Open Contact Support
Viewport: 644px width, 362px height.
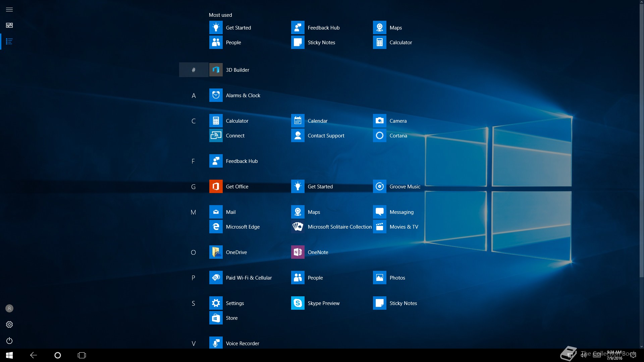318,135
